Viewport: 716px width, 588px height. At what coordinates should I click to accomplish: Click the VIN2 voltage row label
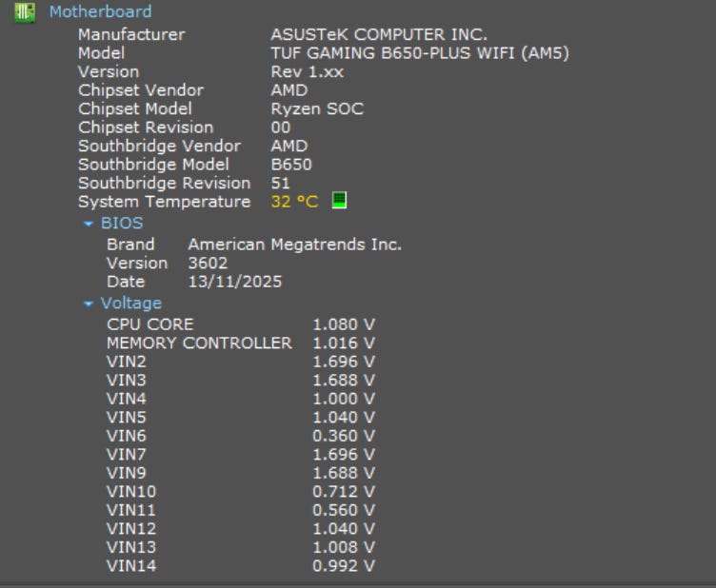coord(127,362)
